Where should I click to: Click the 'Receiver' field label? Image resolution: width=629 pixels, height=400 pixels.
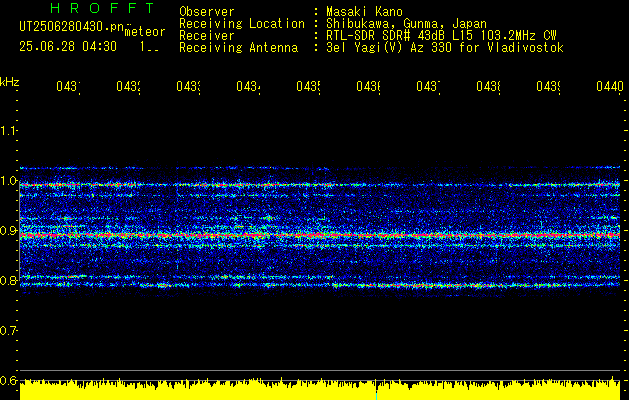click(207, 36)
